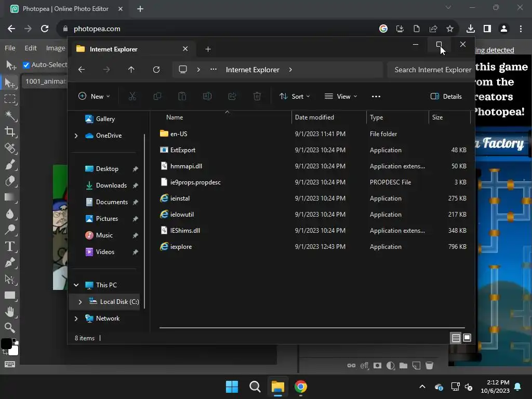Image resolution: width=532 pixels, height=399 pixels.
Task: Open the Sort dropdown menu
Action: pyautogui.click(x=295, y=96)
